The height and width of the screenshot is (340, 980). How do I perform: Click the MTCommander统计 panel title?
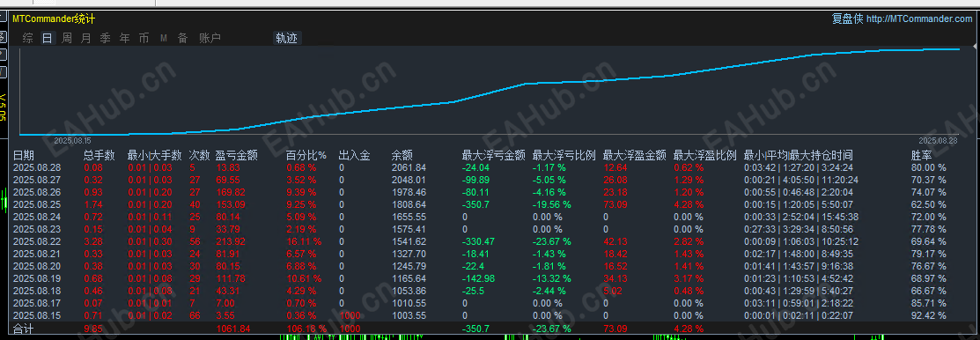pos(54,19)
